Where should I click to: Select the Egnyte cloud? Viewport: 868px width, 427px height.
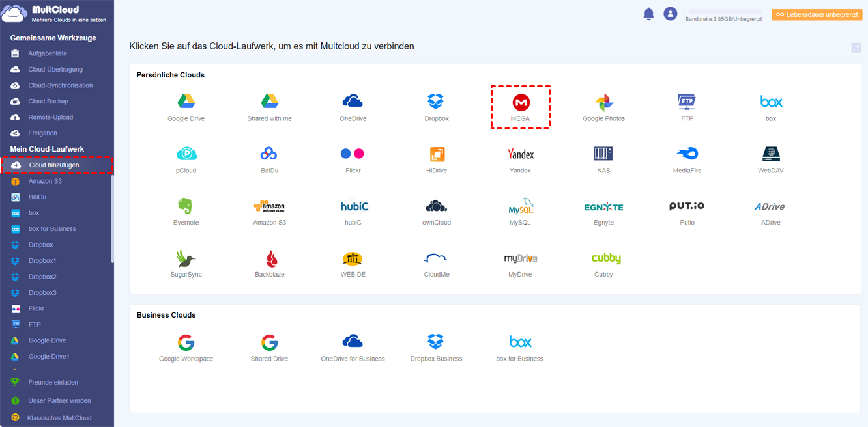tap(603, 207)
